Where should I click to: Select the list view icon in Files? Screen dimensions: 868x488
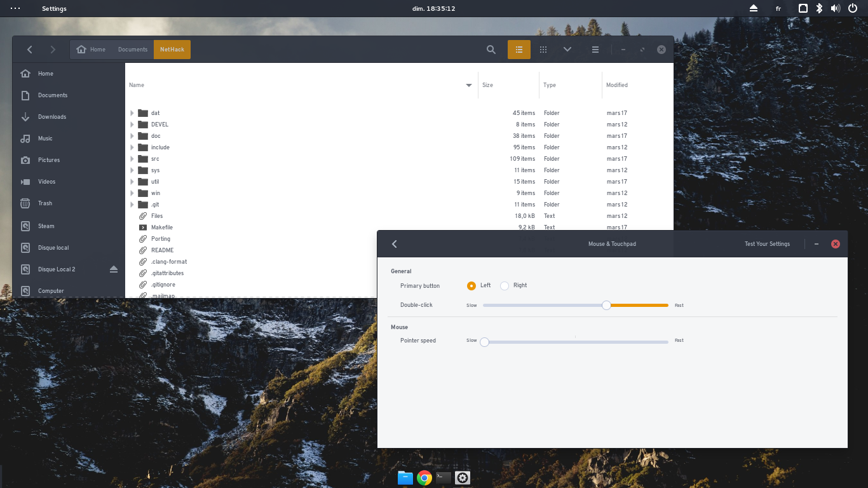pos(519,49)
